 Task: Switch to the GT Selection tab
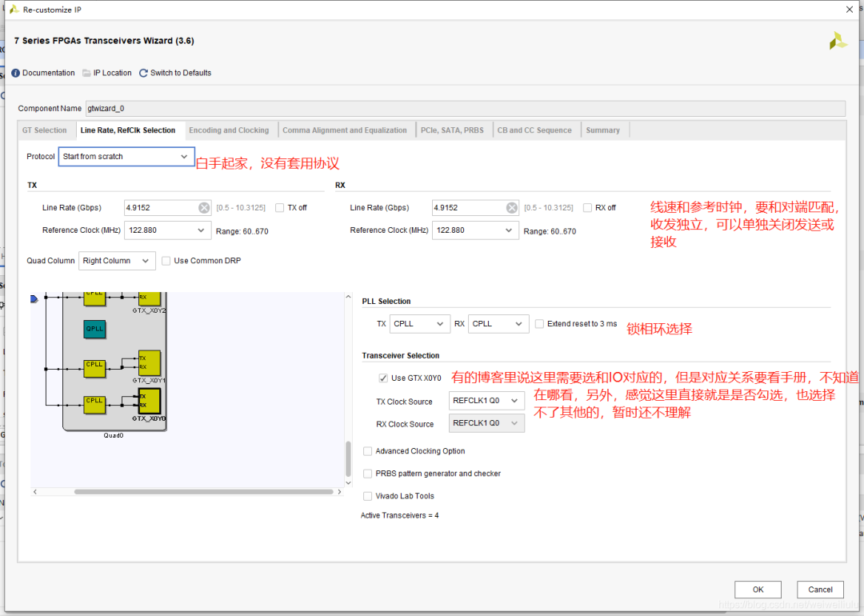[45, 130]
